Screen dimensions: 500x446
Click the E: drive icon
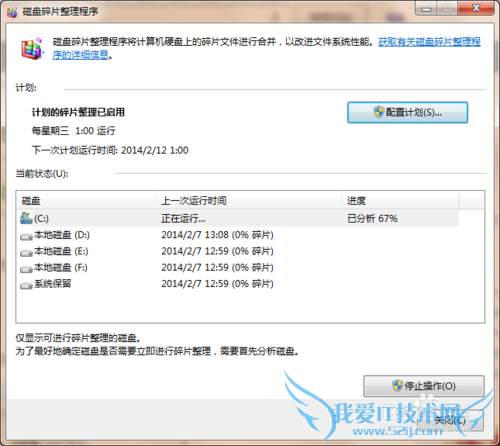pos(26,253)
